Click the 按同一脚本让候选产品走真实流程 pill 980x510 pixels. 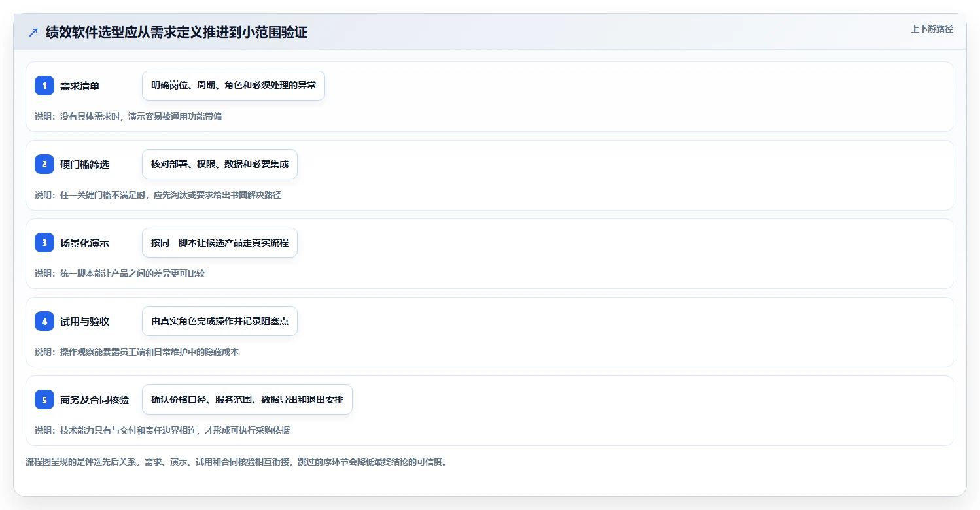click(220, 243)
